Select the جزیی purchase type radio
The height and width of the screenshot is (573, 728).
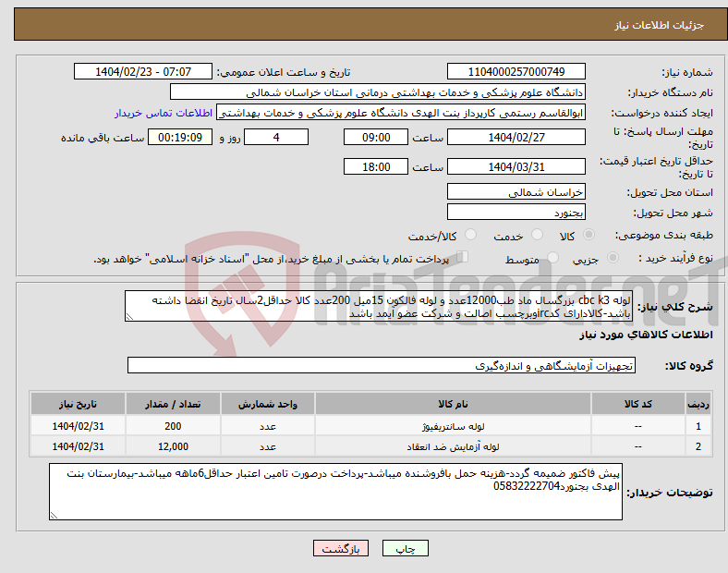click(x=613, y=258)
